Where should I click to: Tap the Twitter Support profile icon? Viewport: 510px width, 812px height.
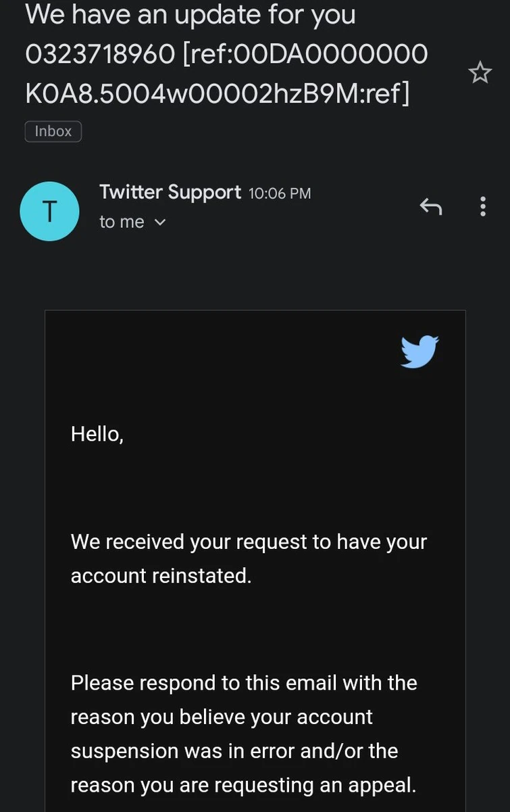(x=49, y=210)
